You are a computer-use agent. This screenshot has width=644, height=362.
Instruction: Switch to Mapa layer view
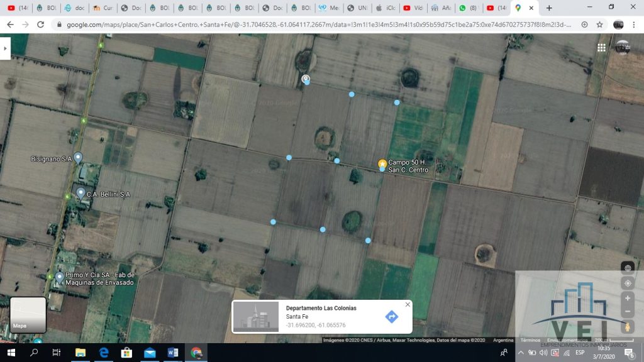(28, 315)
